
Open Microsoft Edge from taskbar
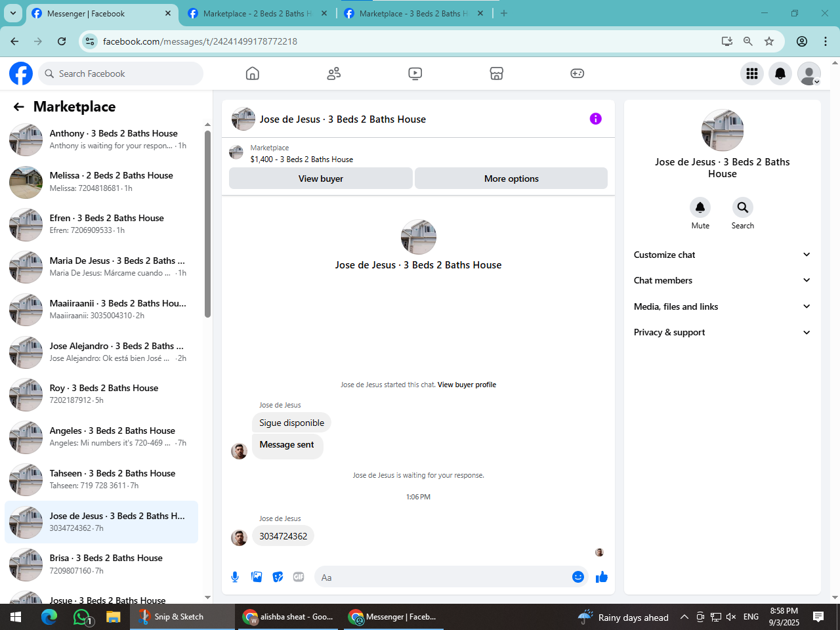(49, 617)
